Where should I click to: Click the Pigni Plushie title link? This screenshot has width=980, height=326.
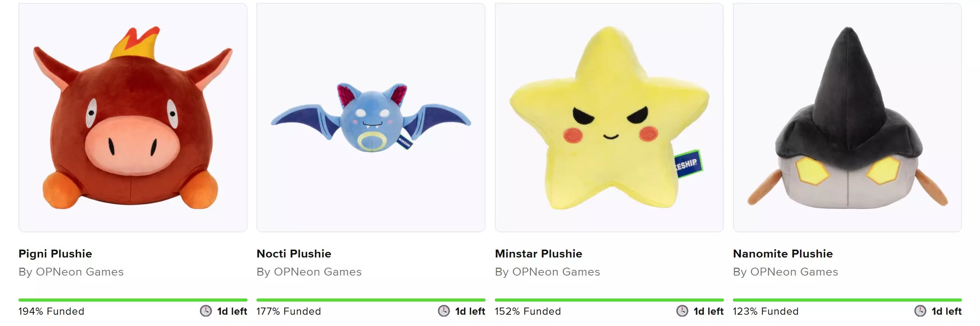click(55, 253)
